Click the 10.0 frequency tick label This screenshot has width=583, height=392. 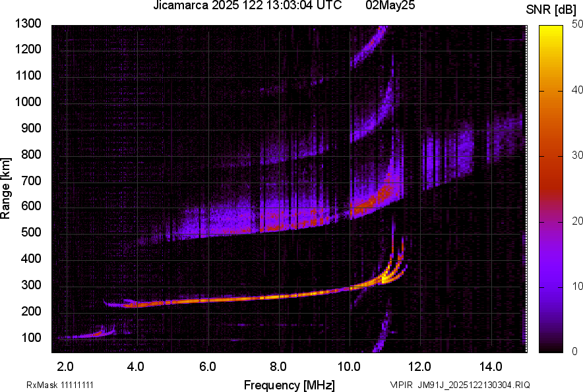click(349, 367)
